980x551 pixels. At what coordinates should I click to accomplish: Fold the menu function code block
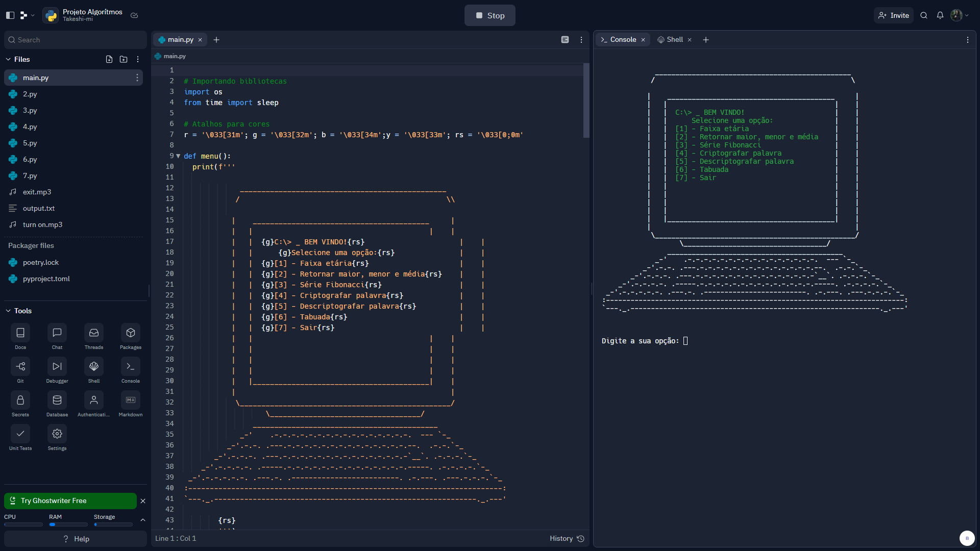pyautogui.click(x=178, y=156)
